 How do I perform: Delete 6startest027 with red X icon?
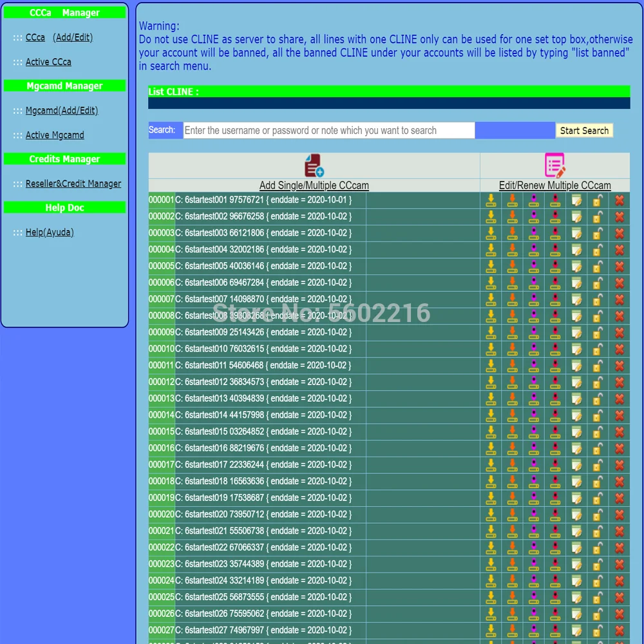pos(620,630)
